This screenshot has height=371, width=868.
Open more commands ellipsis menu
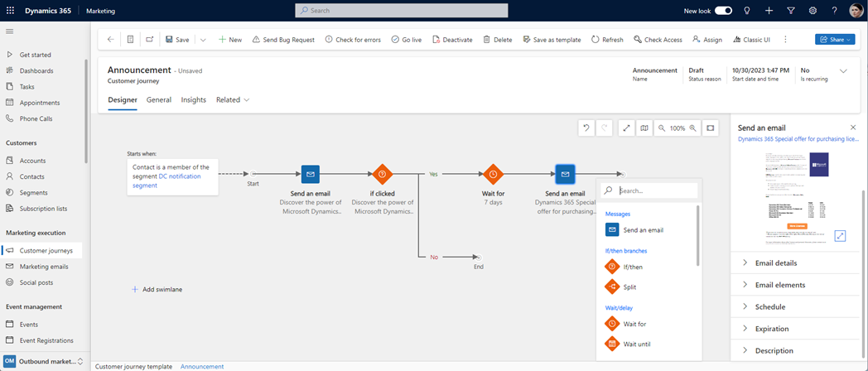(785, 40)
